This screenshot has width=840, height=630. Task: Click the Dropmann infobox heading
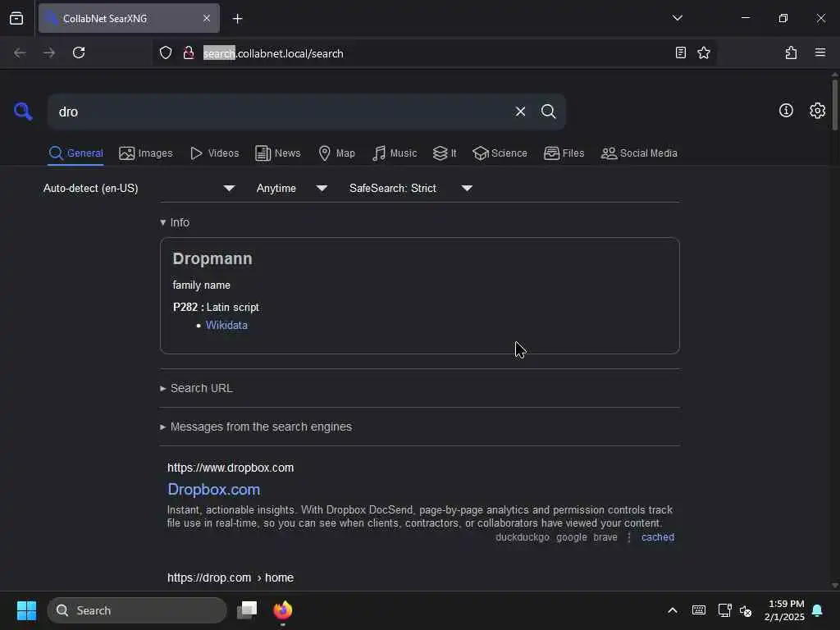(x=212, y=258)
